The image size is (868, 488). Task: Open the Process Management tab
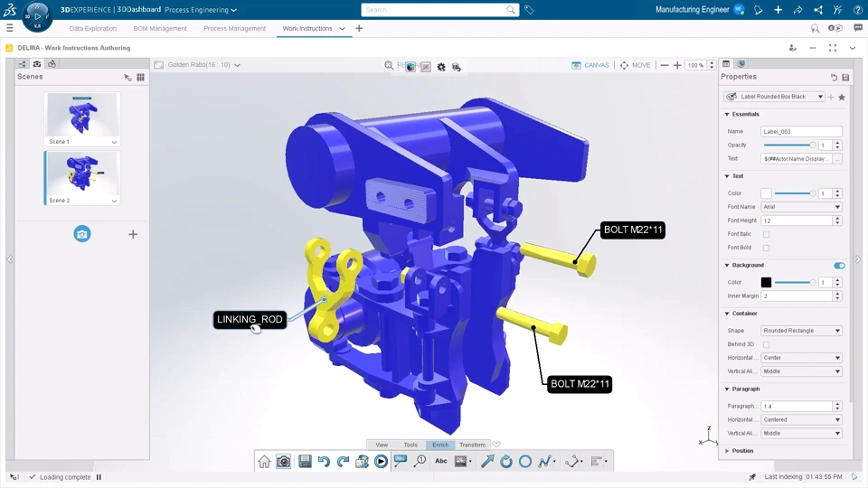235,29
